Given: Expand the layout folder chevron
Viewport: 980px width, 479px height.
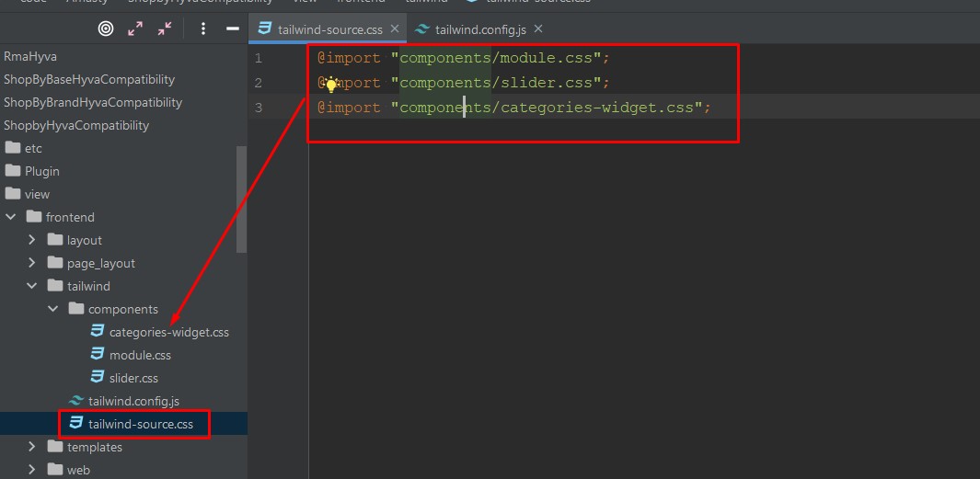Looking at the screenshot, I should (32, 240).
